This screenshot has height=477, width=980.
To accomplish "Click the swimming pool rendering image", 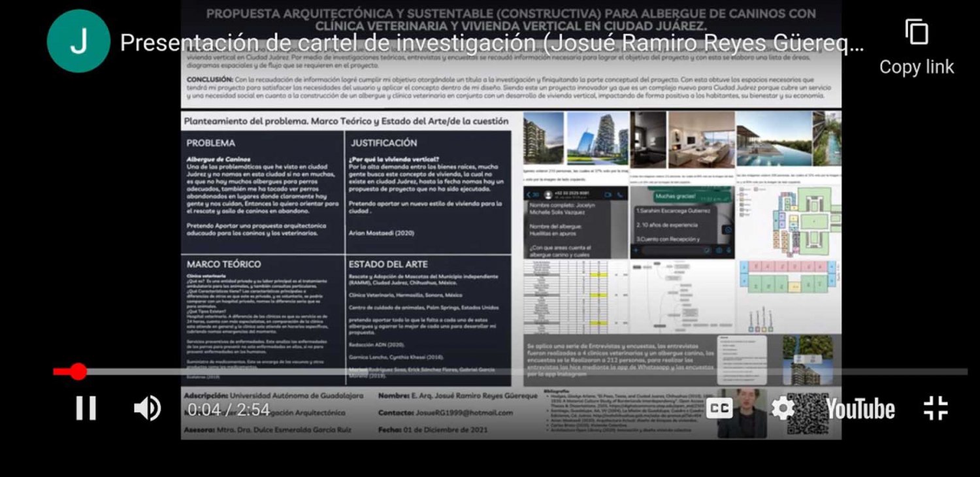I will (x=774, y=139).
